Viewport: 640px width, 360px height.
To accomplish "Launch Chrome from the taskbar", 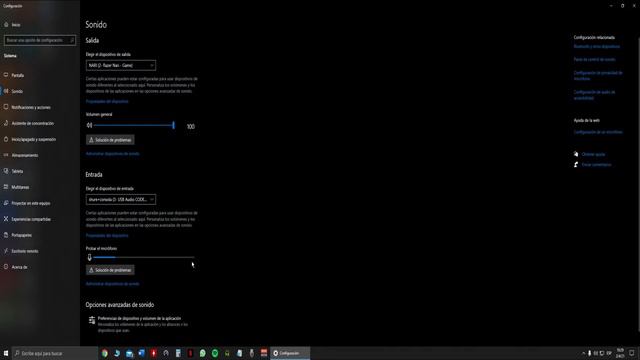I will [104, 353].
